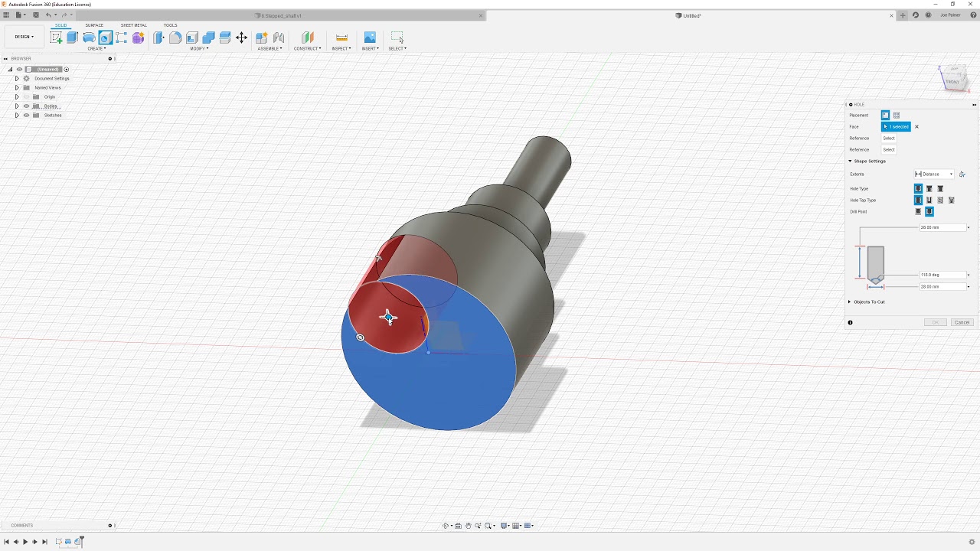Click the first Reference Select button

click(889, 139)
